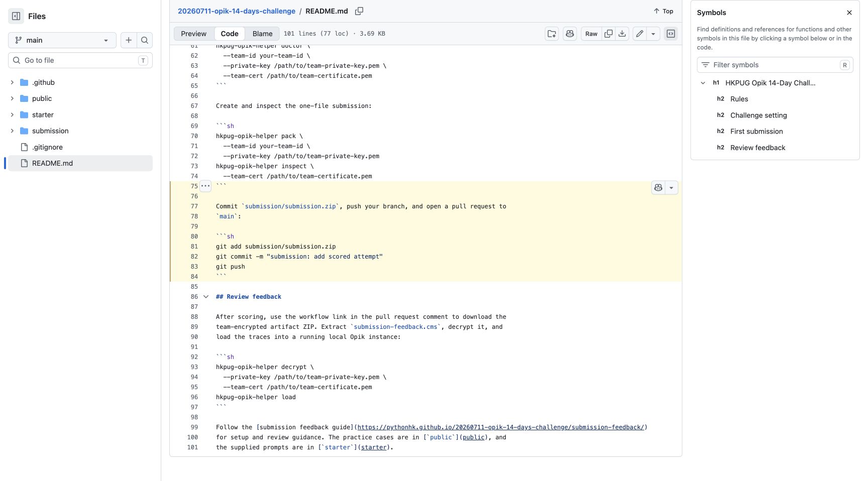Jump to Challenge setting symbol

758,115
